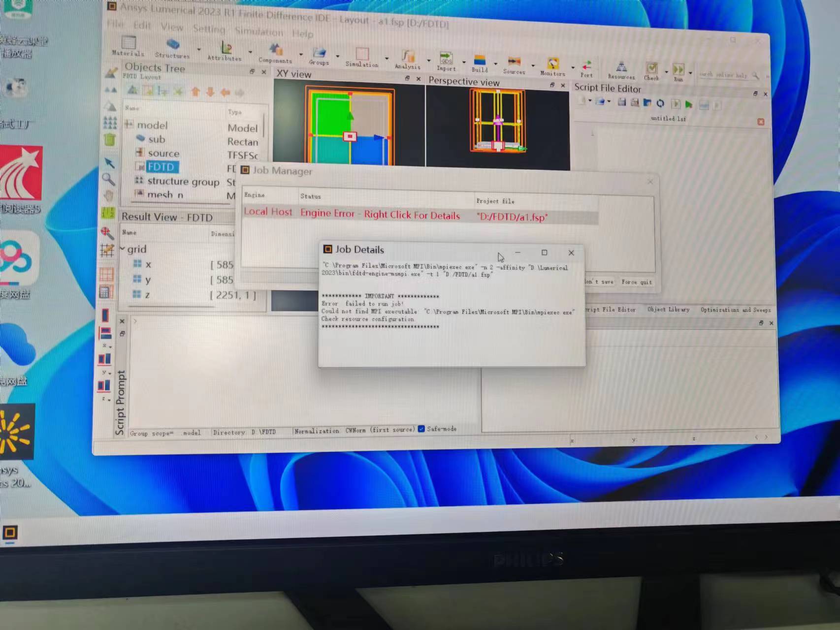Screen dimensions: 840x630
Task: Click the don't save button in Job Manager
Action: tap(600, 282)
